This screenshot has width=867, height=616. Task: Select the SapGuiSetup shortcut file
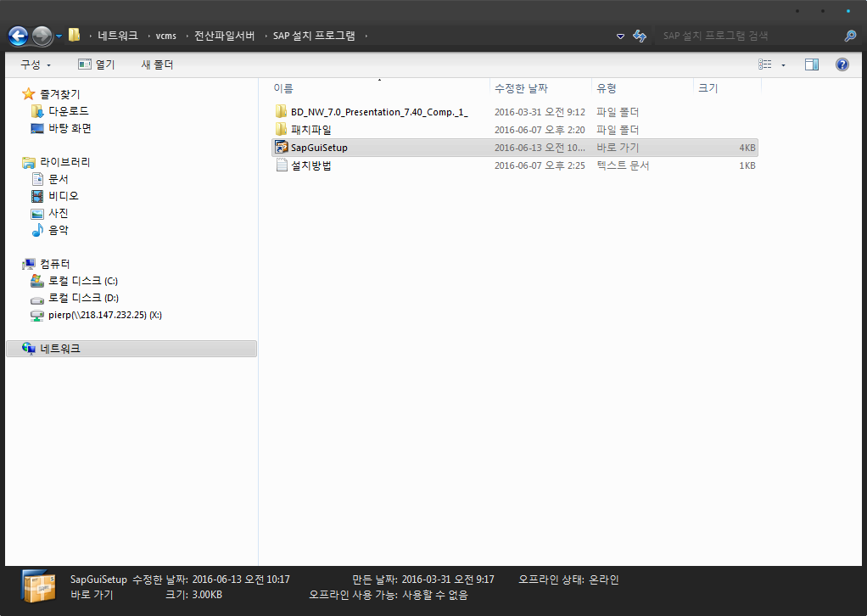[319, 148]
